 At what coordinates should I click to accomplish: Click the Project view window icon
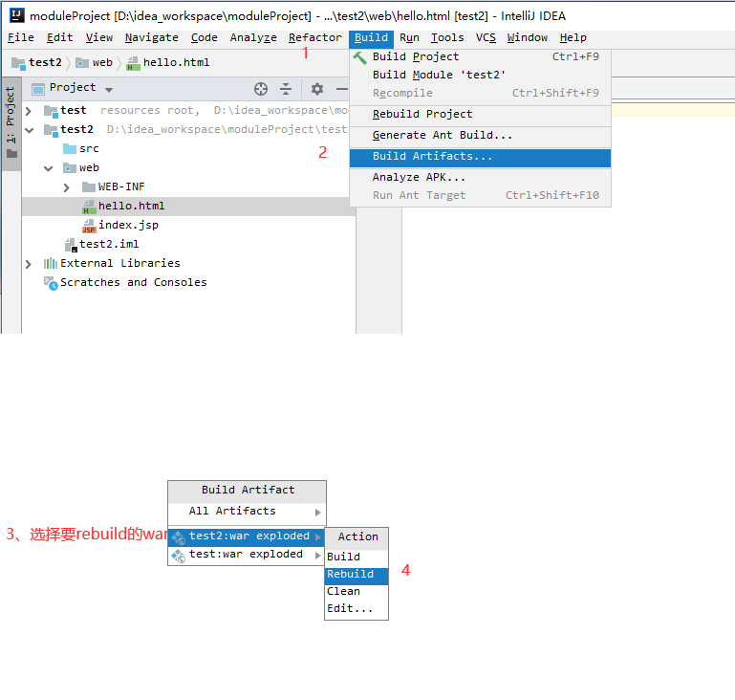pos(37,89)
